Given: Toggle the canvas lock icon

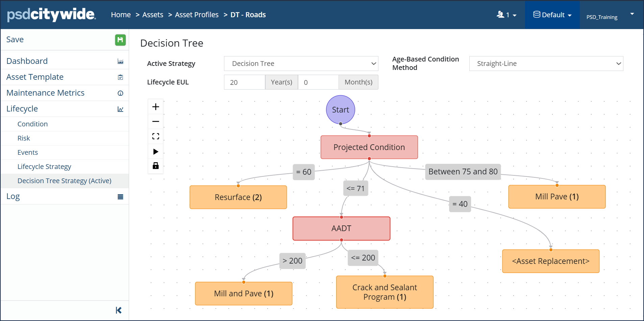Looking at the screenshot, I should pos(156,166).
